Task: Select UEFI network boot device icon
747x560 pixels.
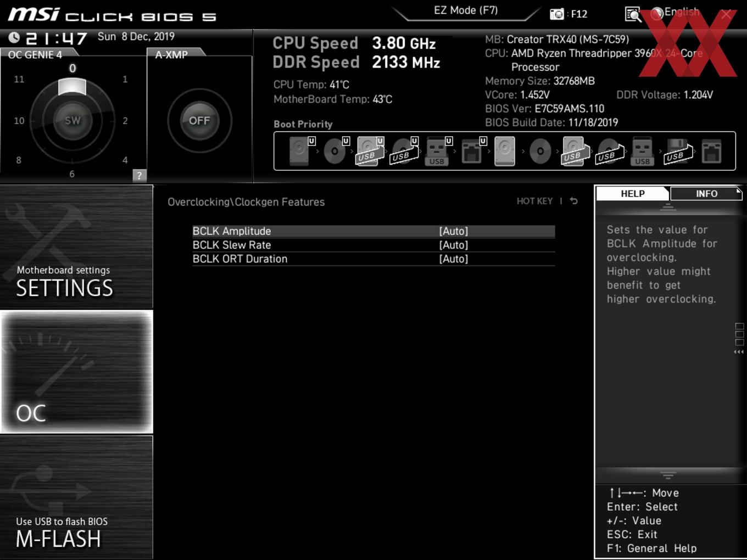Action: (472, 151)
